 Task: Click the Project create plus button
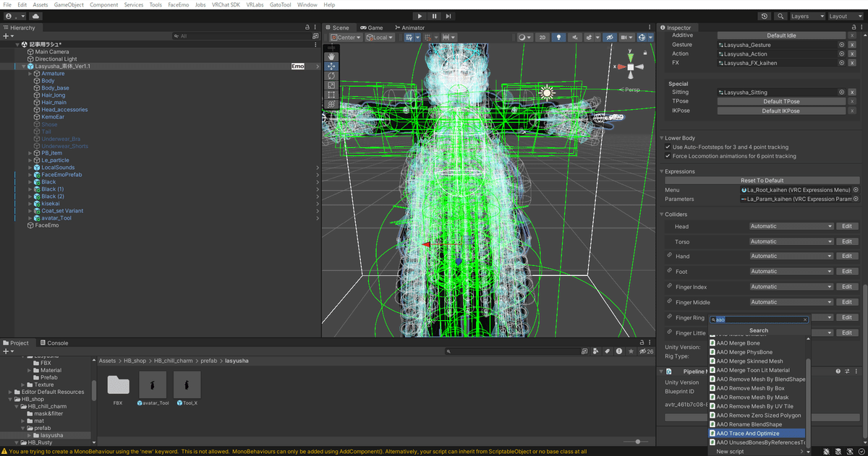click(8, 351)
